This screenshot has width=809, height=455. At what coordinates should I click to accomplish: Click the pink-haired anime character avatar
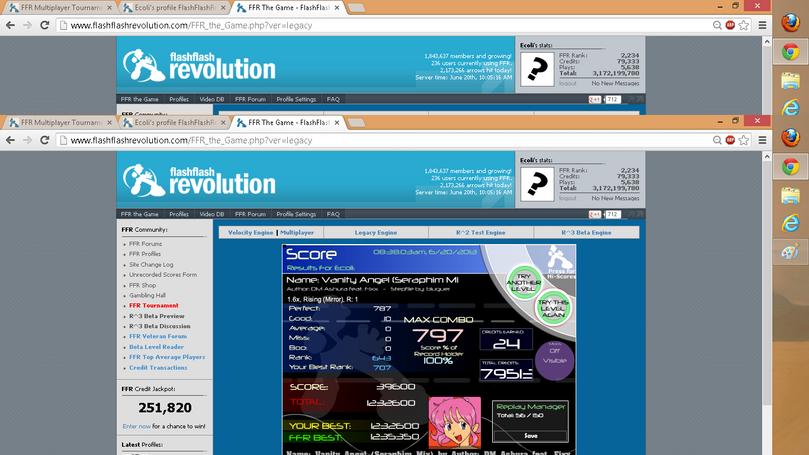tap(455, 422)
